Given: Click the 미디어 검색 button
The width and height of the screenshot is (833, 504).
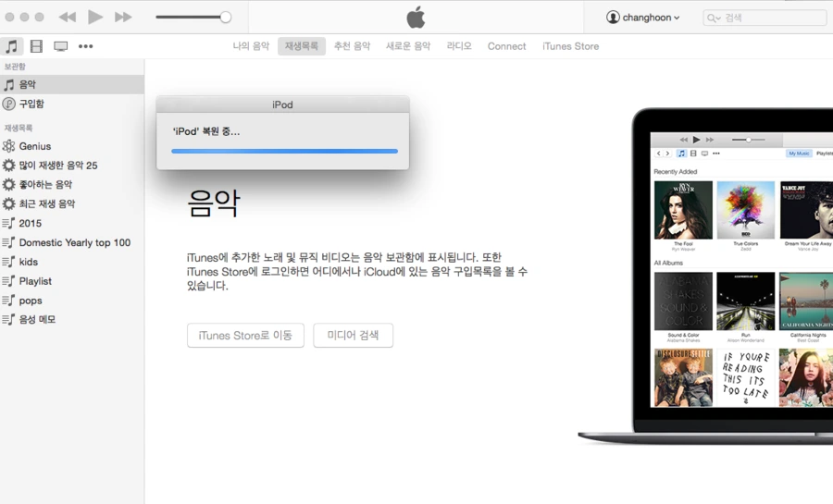Looking at the screenshot, I should [353, 336].
